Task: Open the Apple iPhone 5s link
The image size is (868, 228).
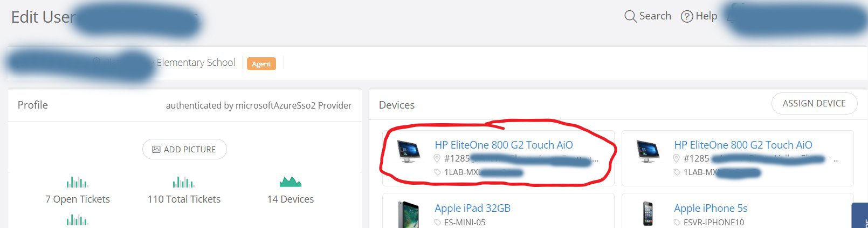Action: (x=711, y=208)
